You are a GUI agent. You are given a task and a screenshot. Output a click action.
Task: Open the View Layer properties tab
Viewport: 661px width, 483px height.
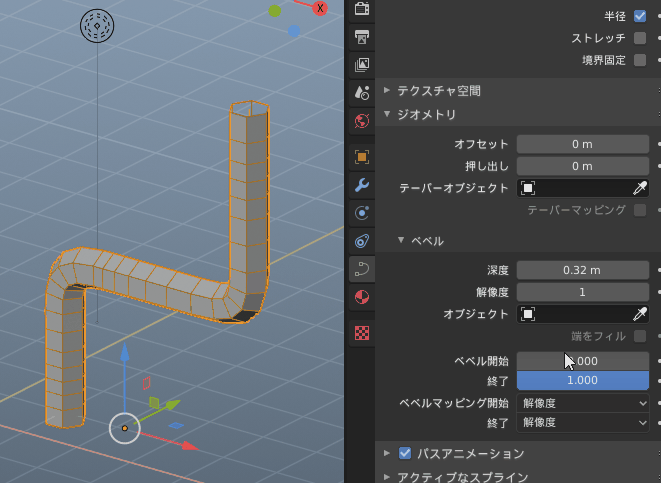362,65
